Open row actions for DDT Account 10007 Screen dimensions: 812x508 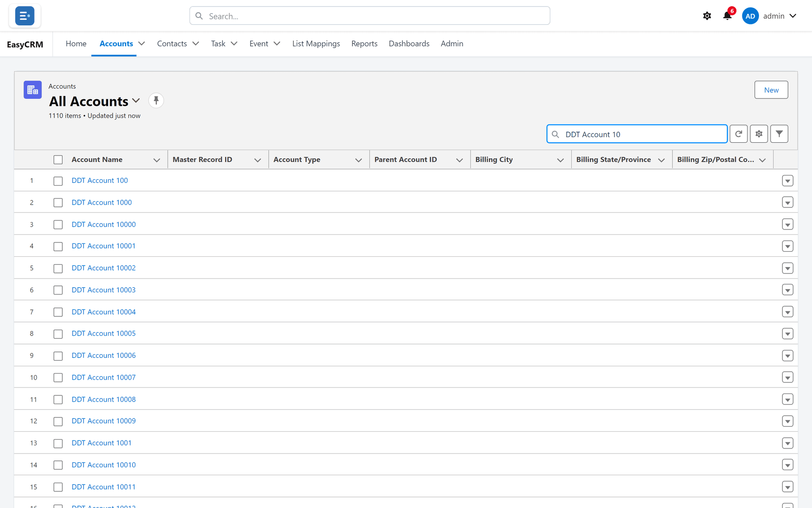788,377
